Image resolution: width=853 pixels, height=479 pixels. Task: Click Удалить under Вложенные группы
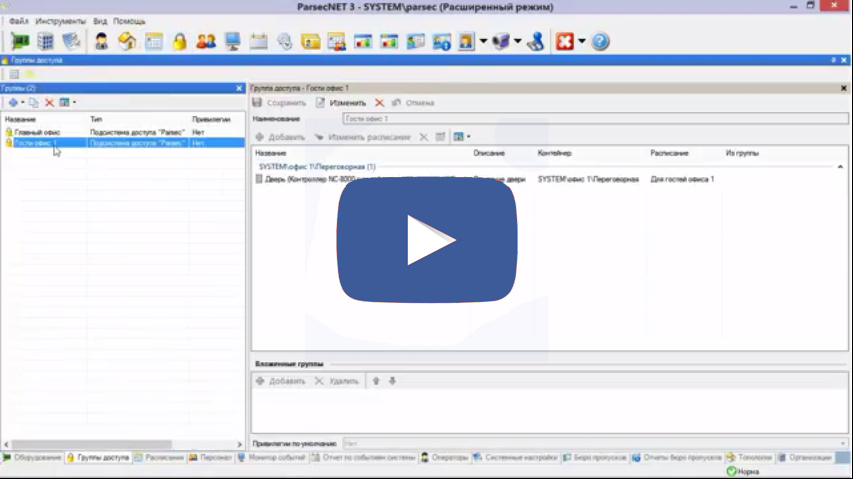click(337, 381)
